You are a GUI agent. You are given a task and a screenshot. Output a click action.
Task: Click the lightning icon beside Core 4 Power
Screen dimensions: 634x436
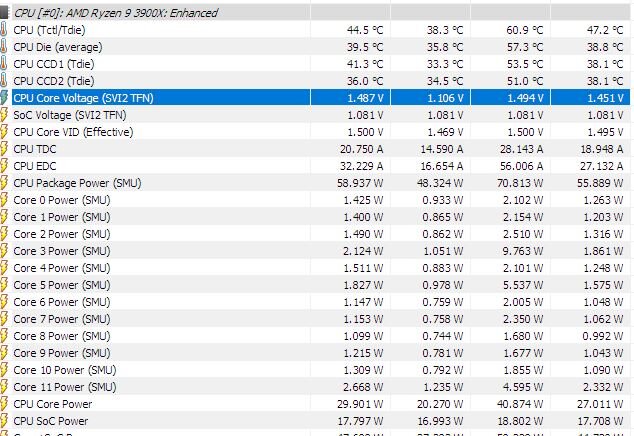[4, 268]
